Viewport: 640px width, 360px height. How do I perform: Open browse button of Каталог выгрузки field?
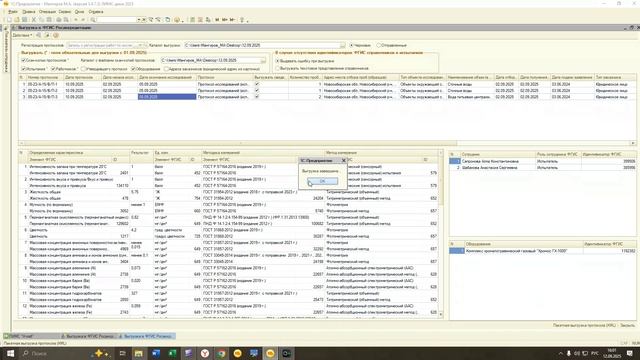(342, 45)
